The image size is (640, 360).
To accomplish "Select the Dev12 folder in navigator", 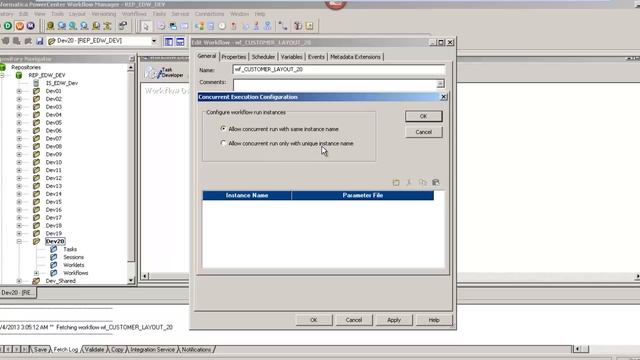I will [54, 178].
